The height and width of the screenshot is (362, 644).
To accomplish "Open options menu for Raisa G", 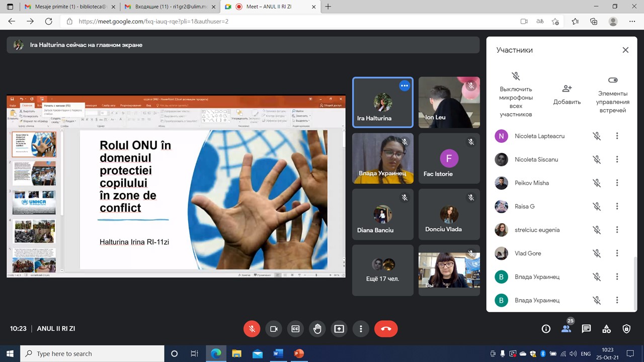I will coord(617,206).
